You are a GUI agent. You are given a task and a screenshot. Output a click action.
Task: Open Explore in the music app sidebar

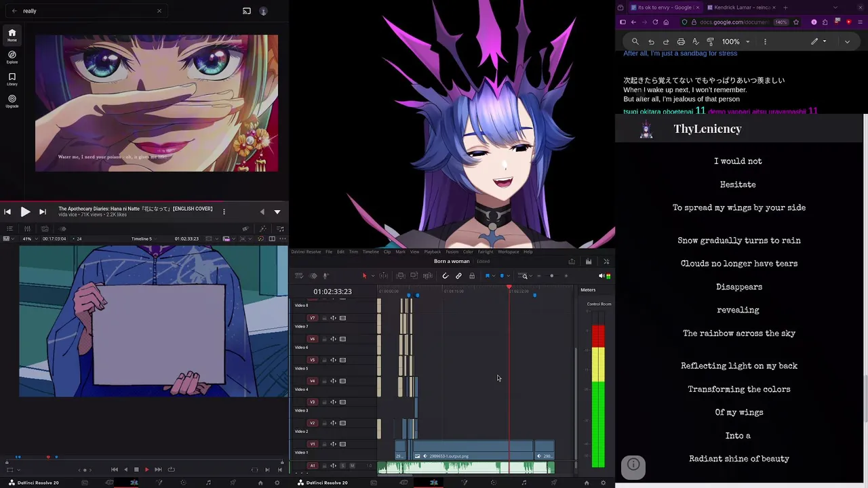[x=12, y=57]
